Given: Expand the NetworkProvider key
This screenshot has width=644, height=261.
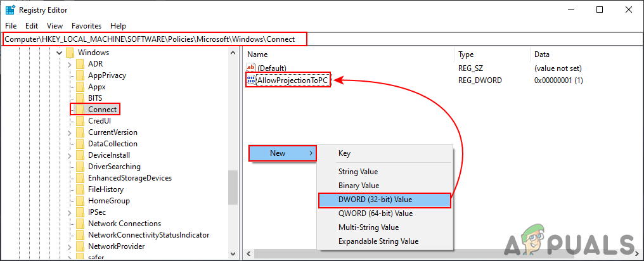Looking at the screenshot, I should (70, 246).
